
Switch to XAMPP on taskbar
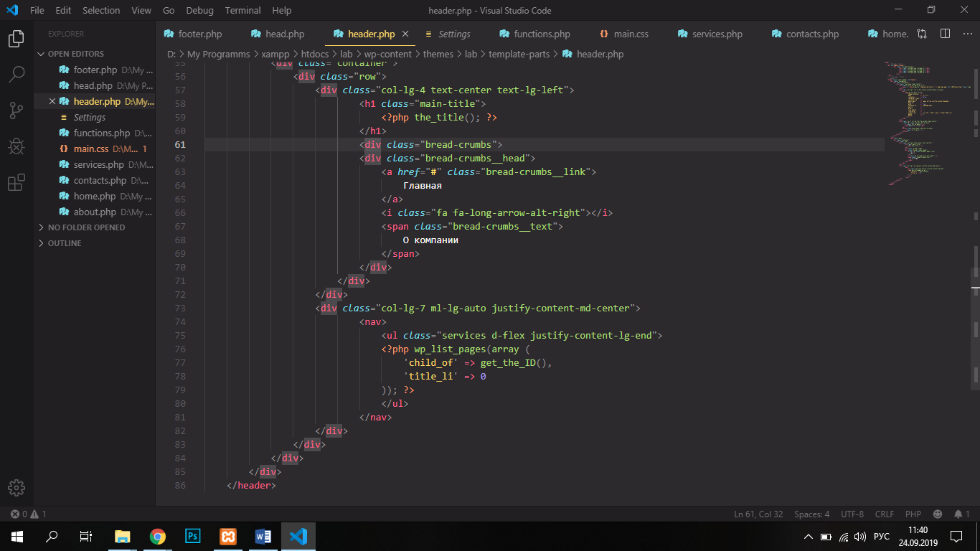pyautogui.click(x=228, y=536)
